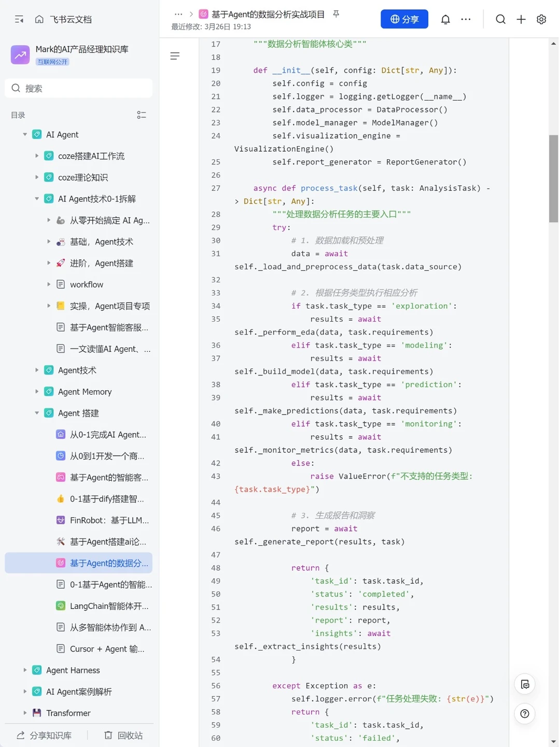
Task: Collapse the sidebar with the top-left icon
Action: 19,19
